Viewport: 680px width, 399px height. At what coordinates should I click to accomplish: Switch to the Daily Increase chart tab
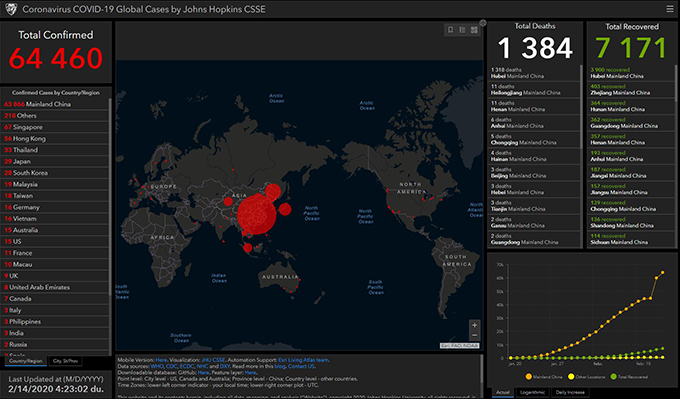pos(570,392)
